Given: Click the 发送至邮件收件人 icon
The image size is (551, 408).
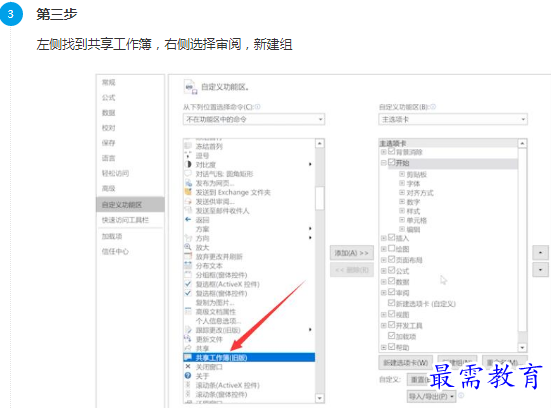Looking at the screenshot, I should point(188,210).
